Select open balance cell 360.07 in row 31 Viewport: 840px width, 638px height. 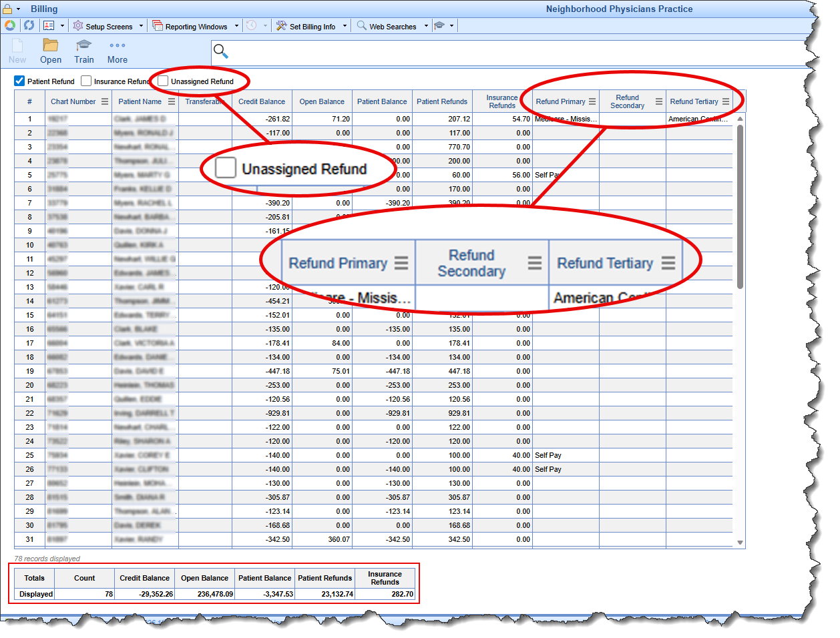[322, 539]
